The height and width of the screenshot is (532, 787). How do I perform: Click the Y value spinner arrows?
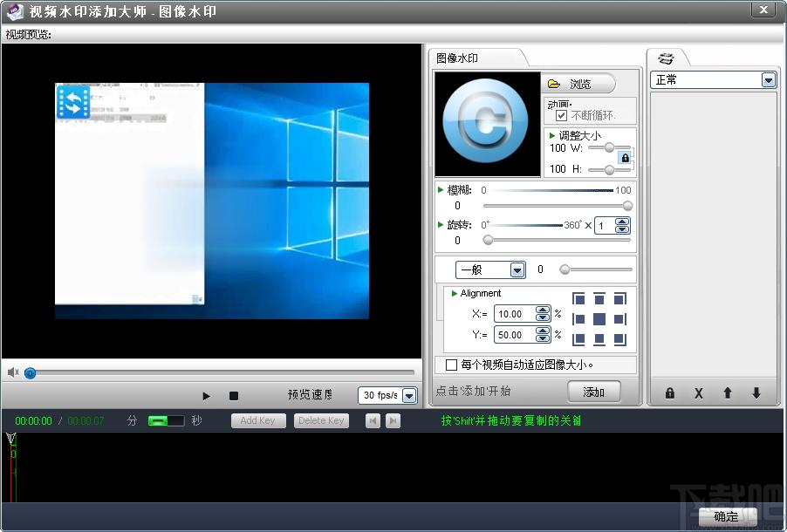(x=543, y=335)
